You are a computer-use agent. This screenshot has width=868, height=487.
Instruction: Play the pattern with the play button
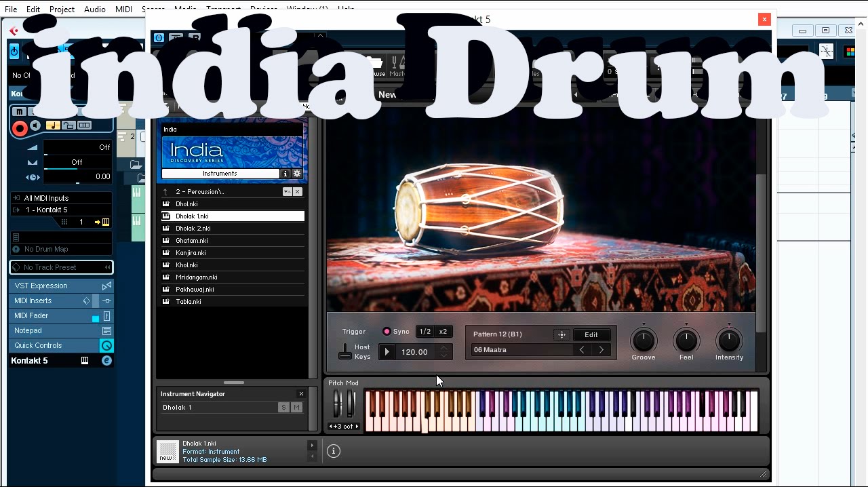pyautogui.click(x=387, y=352)
